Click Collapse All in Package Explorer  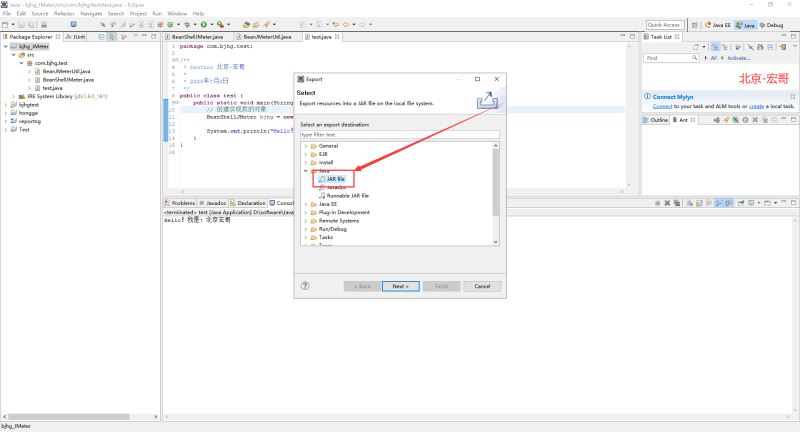click(x=101, y=37)
